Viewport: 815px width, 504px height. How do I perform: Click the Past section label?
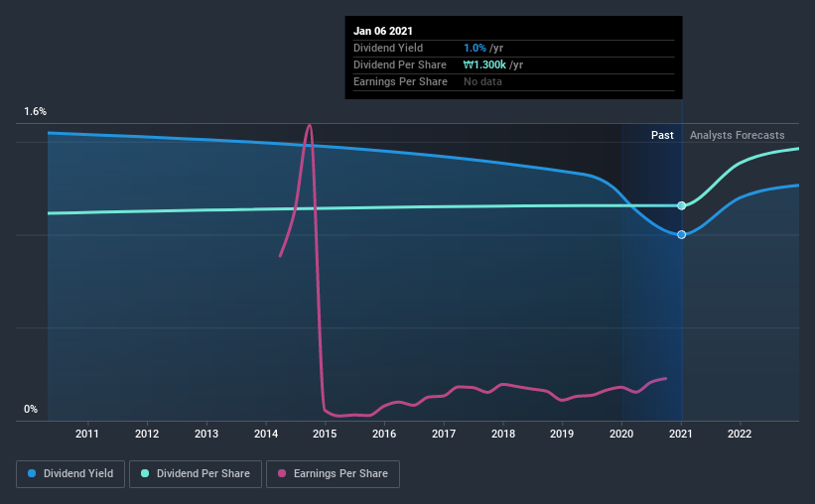(662, 135)
